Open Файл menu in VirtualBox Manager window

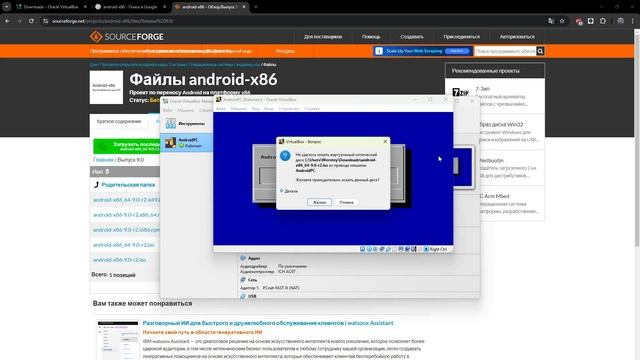167,110
